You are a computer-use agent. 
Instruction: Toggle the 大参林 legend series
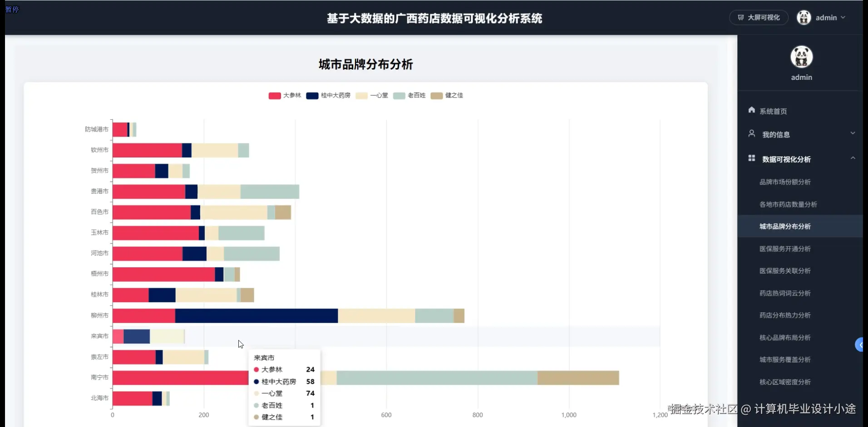[285, 95]
